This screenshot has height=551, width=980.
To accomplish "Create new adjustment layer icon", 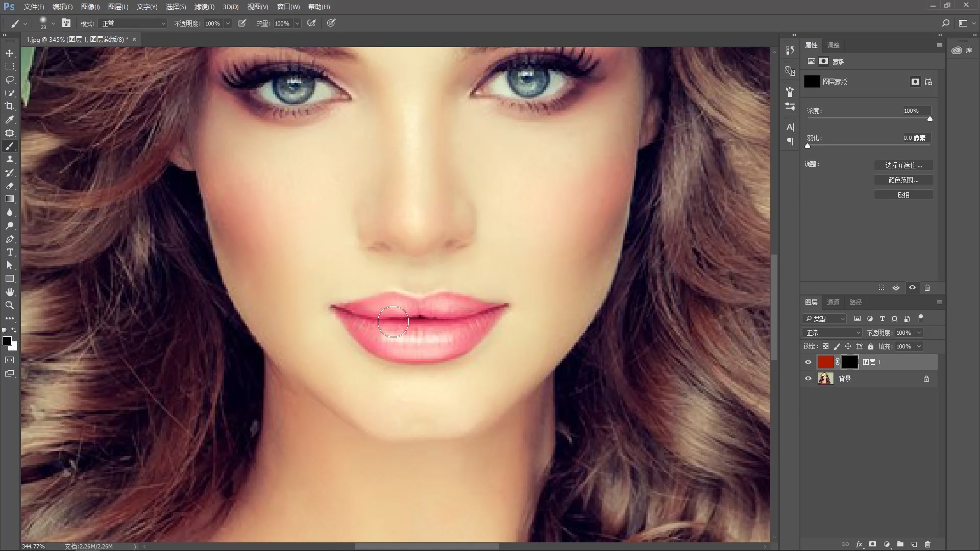I will click(887, 544).
